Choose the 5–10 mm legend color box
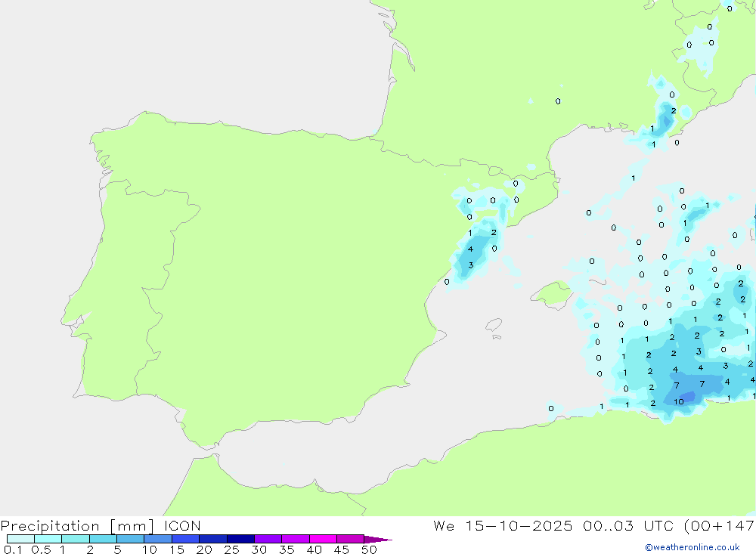The height and width of the screenshot is (554, 756). pos(130,539)
